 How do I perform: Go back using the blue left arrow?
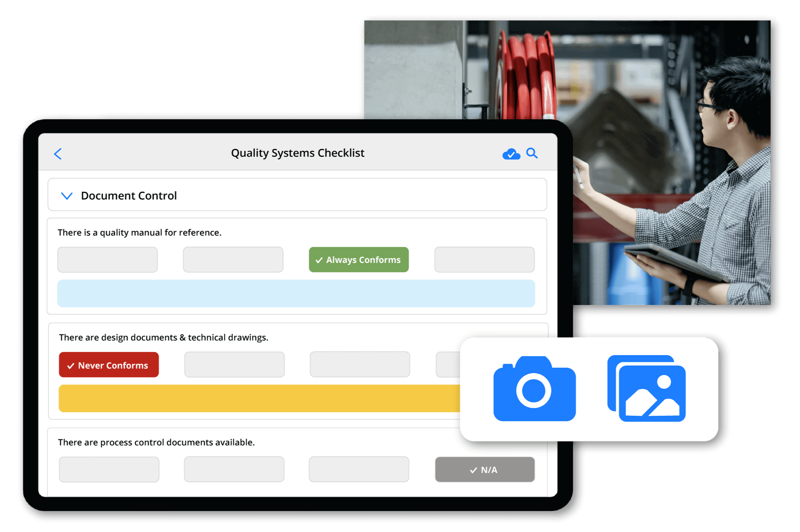(x=58, y=154)
